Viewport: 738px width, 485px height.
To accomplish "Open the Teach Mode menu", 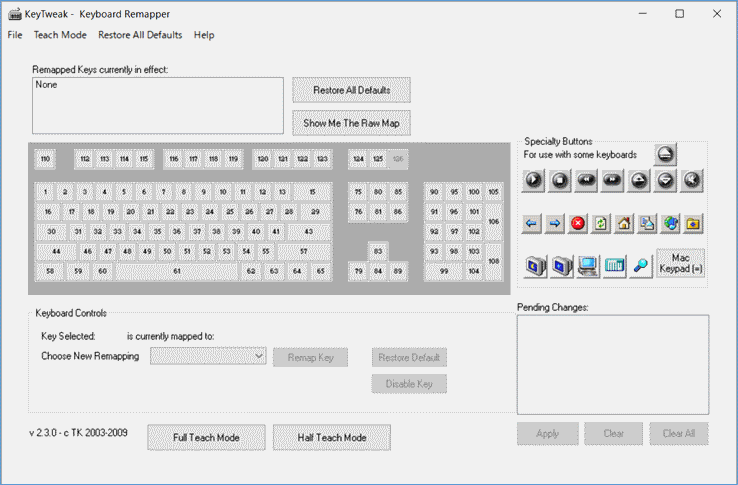I will [60, 35].
